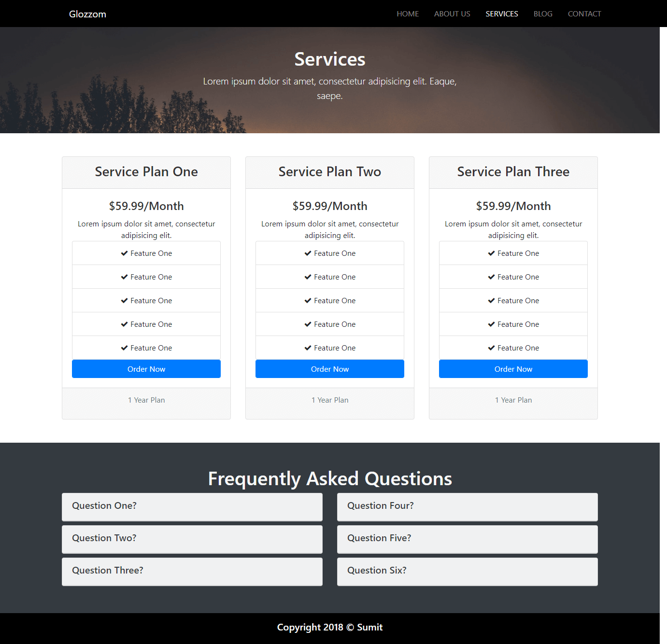The width and height of the screenshot is (667, 644).
Task: Click the second checkmark icon in Service Plan Three
Action: pyautogui.click(x=491, y=277)
